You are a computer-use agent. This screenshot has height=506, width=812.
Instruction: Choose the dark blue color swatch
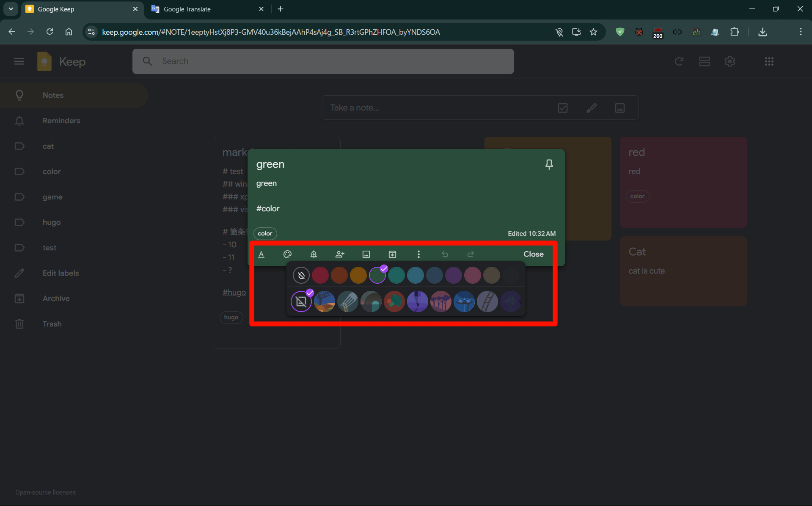(x=435, y=275)
